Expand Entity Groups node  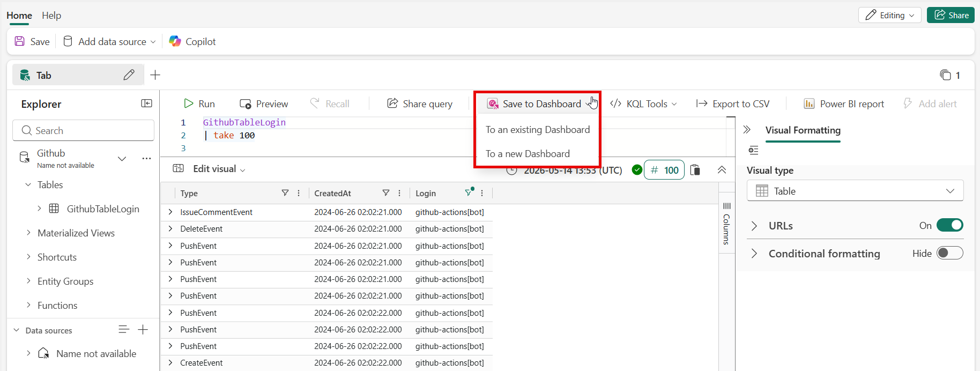(x=28, y=281)
